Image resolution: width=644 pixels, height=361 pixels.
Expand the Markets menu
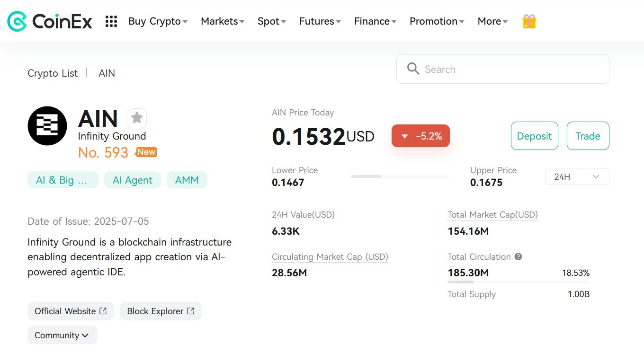pos(223,21)
